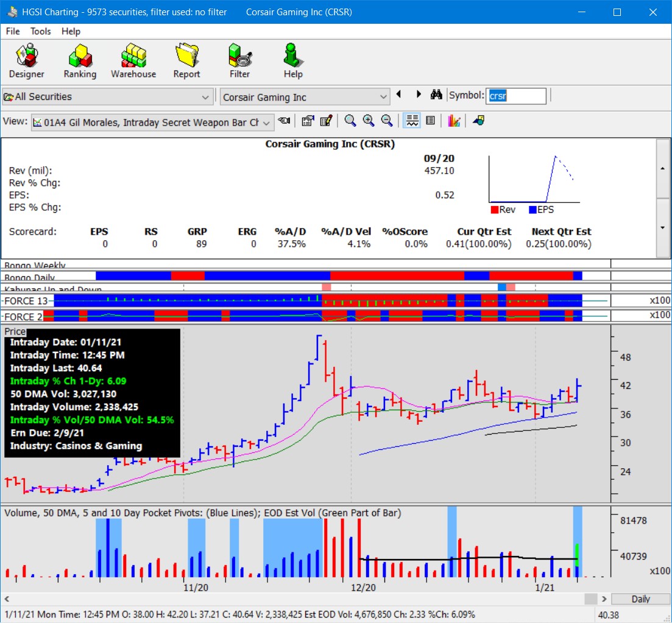Open the Ranking tool
The height and width of the screenshot is (623, 672).
coord(80,61)
